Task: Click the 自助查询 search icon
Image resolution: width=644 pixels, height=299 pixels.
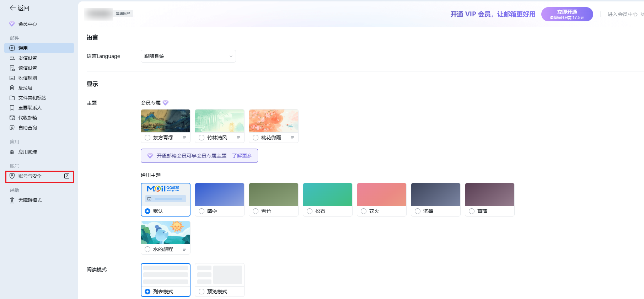Action: 12,128
